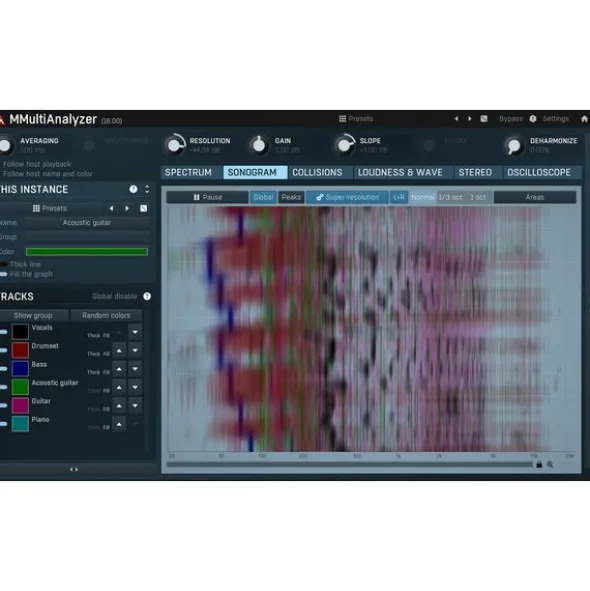Open help for This Instance panel
This screenshot has width=590, height=591.
(x=133, y=189)
